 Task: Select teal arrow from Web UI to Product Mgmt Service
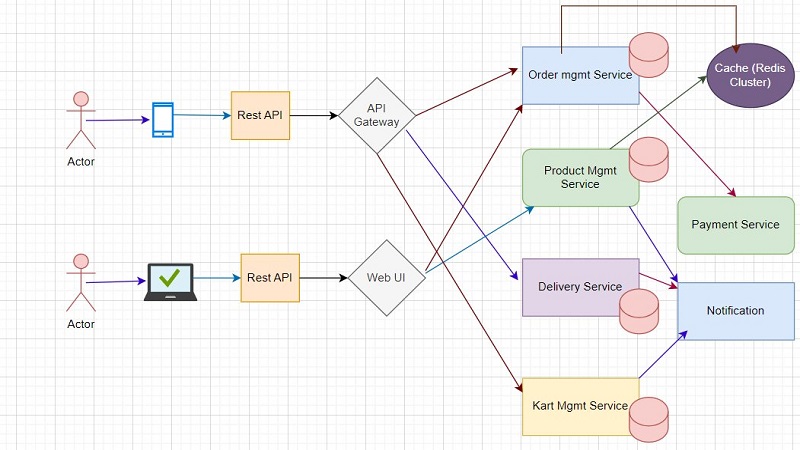click(480, 239)
